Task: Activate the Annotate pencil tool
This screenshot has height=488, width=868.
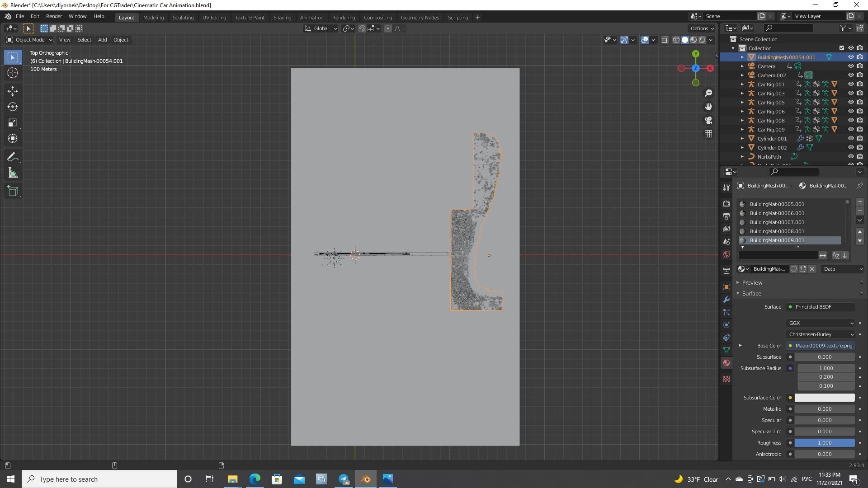Action: click(x=13, y=157)
